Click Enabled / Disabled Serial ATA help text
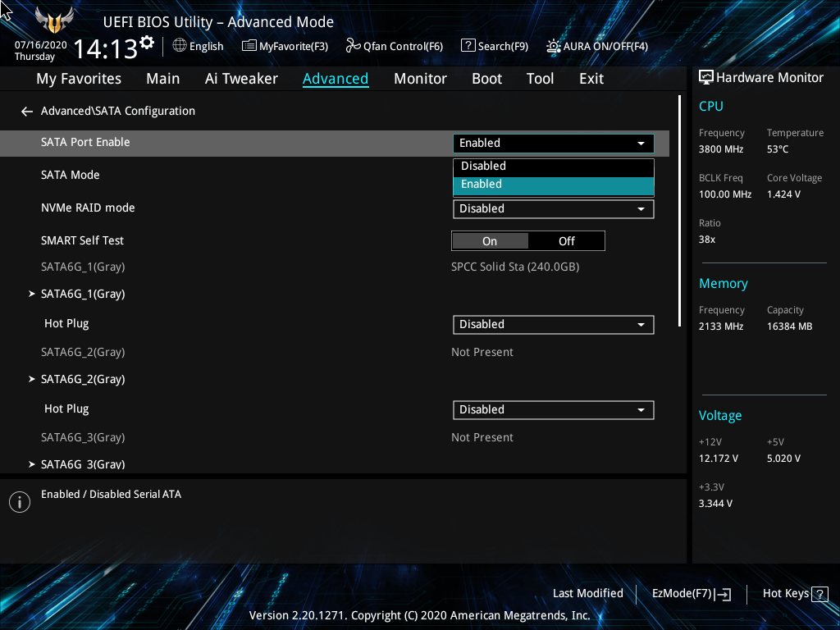 [111, 495]
